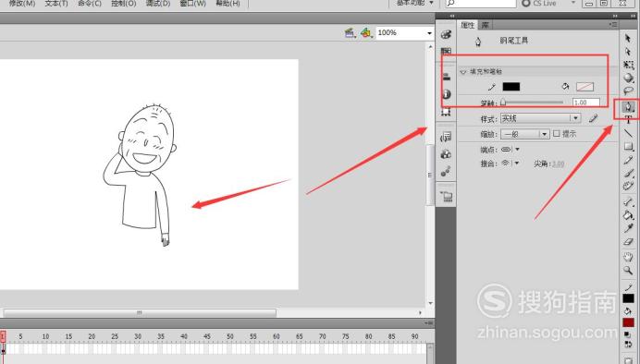Select the Text tool
This screenshot has height=364, width=640.
click(628, 120)
